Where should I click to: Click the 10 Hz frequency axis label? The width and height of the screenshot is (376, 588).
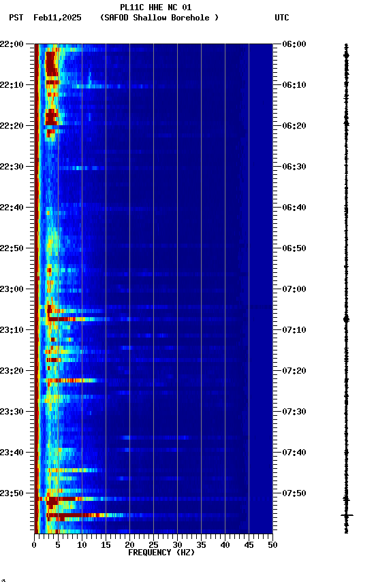[82, 545]
